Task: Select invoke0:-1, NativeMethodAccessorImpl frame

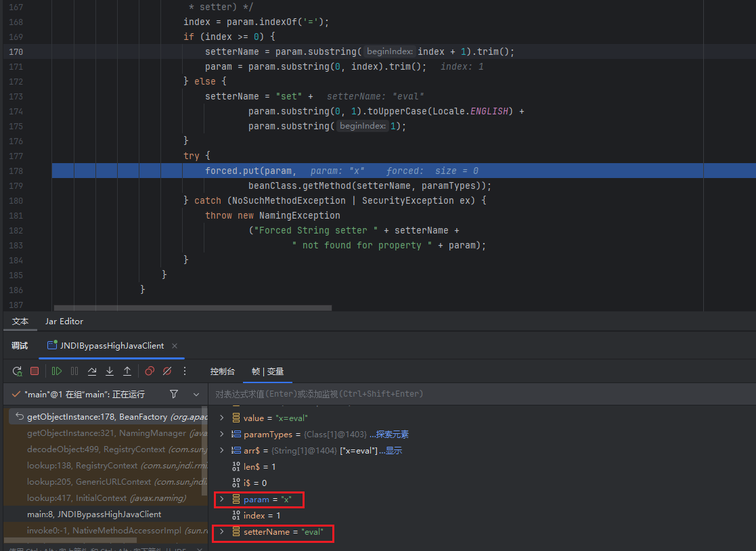Action: (106, 530)
